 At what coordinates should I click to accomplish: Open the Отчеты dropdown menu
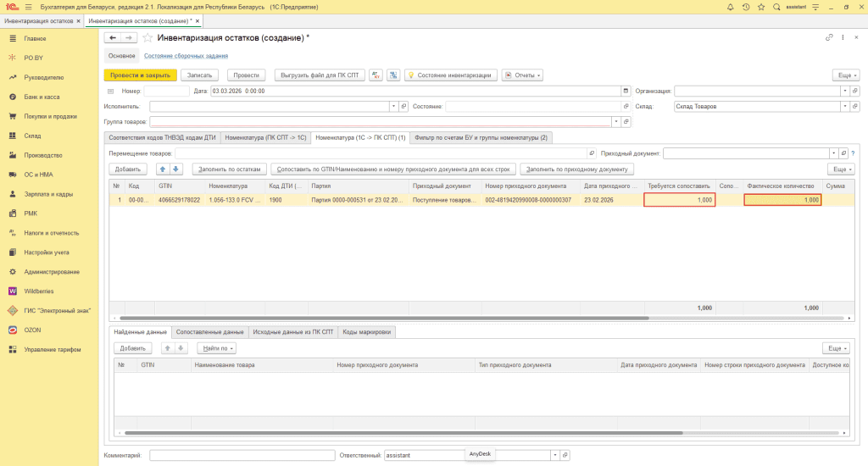pyautogui.click(x=523, y=75)
